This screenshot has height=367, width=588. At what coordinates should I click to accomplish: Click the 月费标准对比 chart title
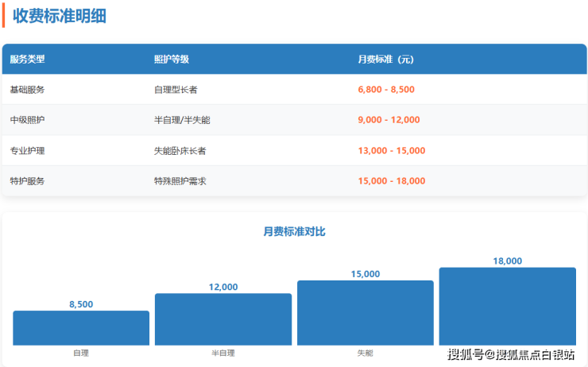click(294, 232)
